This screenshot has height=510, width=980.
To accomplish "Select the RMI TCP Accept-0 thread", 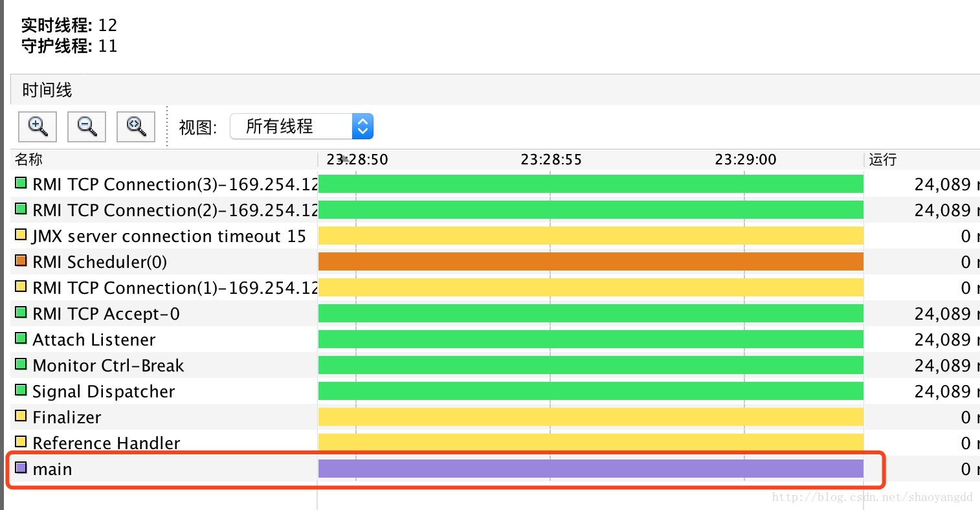I will [x=106, y=314].
